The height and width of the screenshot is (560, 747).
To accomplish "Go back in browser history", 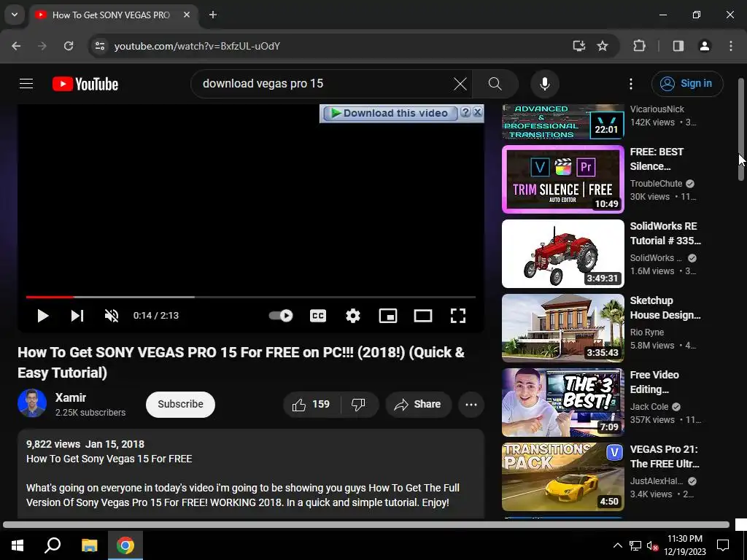I will (x=16, y=46).
